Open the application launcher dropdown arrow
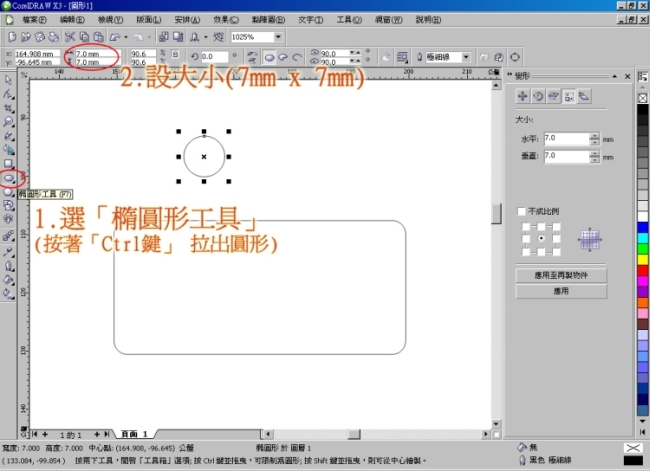 [x=206, y=37]
